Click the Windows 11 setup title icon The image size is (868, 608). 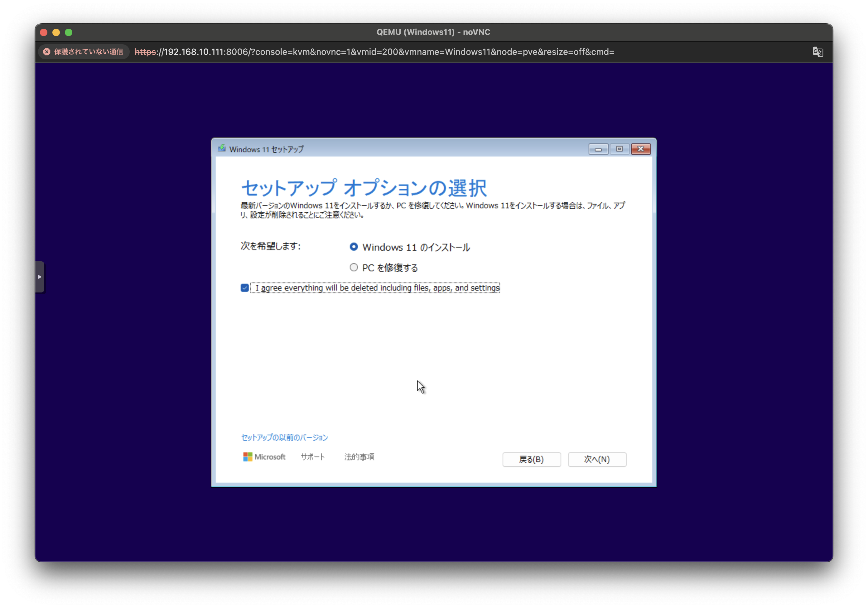[222, 149]
